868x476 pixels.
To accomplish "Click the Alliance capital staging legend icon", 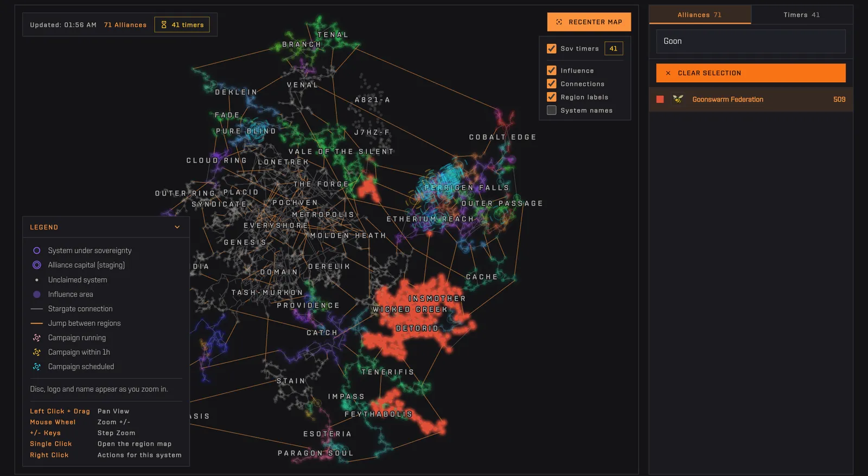I will (x=37, y=265).
